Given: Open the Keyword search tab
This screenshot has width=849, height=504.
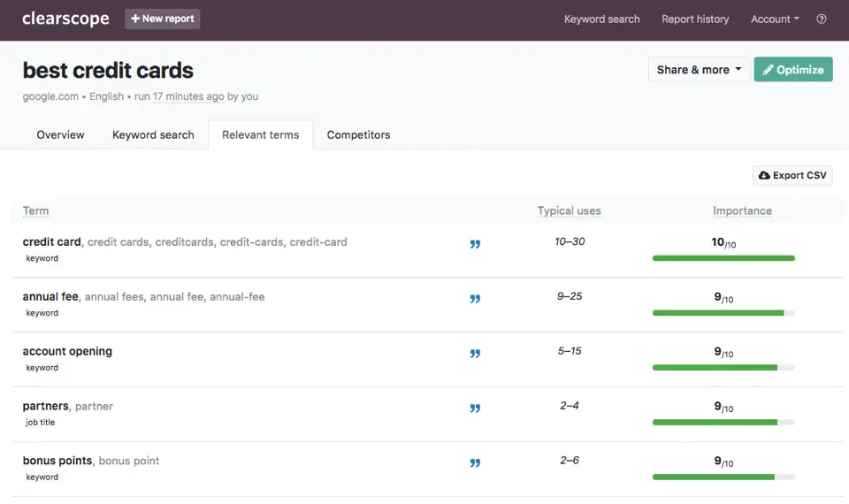Looking at the screenshot, I should click(x=153, y=134).
